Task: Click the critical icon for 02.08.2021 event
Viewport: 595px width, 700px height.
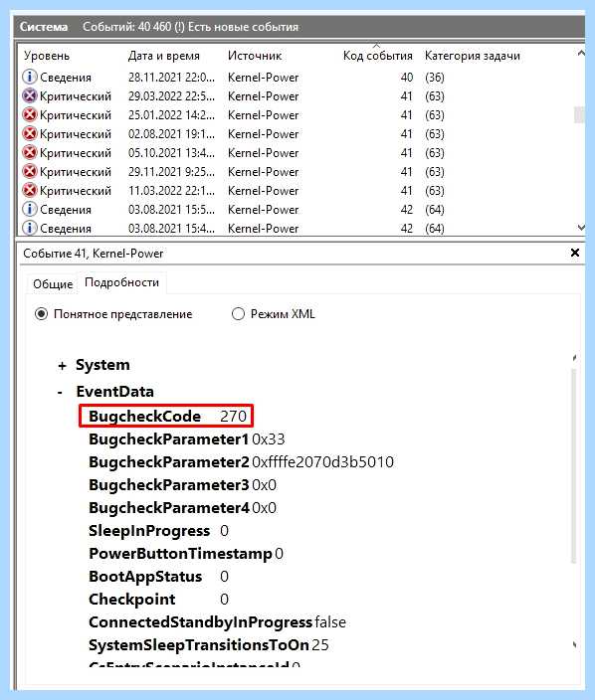Action: pos(30,134)
